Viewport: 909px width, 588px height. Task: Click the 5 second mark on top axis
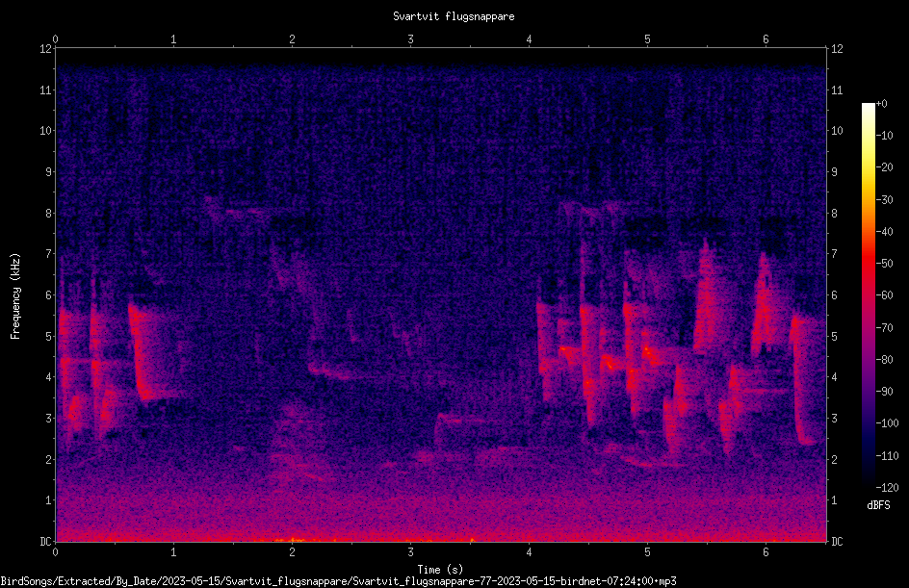pyautogui.click(x=647, y=39)
